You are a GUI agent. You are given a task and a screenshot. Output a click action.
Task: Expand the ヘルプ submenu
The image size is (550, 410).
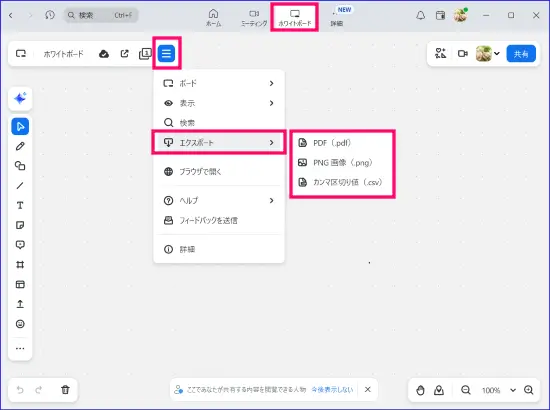click(219, 201)
